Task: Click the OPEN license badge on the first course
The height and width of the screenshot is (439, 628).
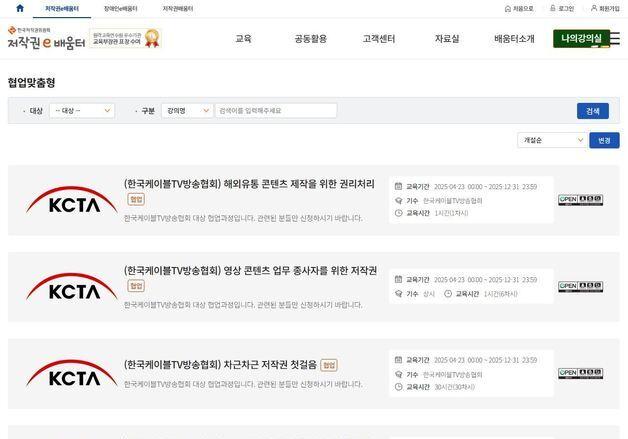Action: click(580, 200)
